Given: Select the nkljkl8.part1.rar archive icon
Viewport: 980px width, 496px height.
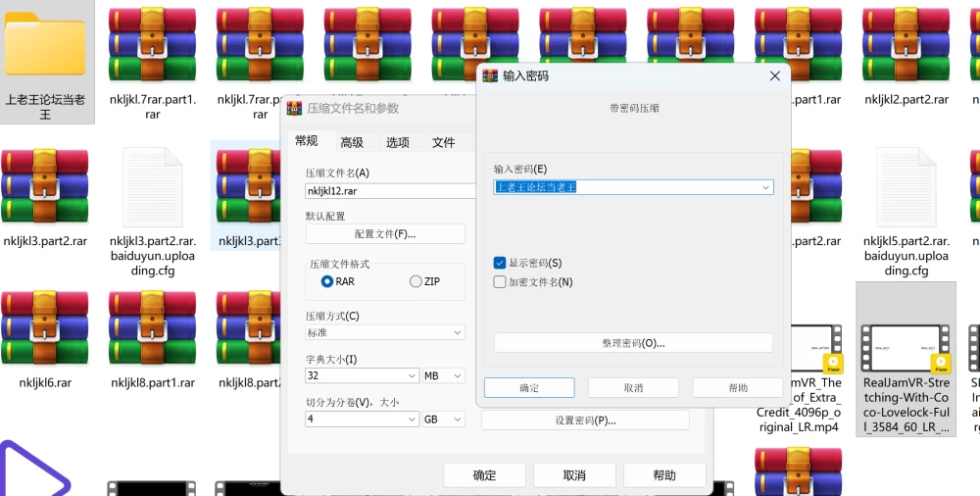Looking at the screenshot, I should pyautogui.click(x=152, y=327).
